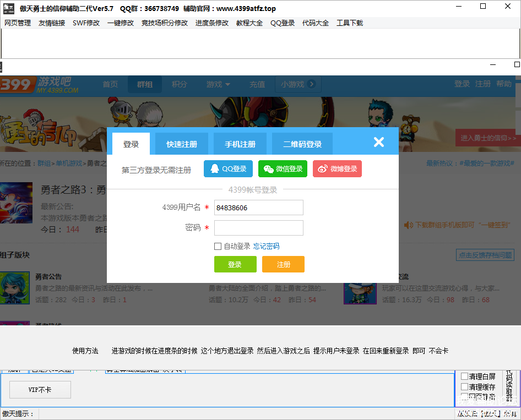Screen dimensions: 521x420
Task: Focus the 4399用户名 input field
Action: click(x=258, y=208)
